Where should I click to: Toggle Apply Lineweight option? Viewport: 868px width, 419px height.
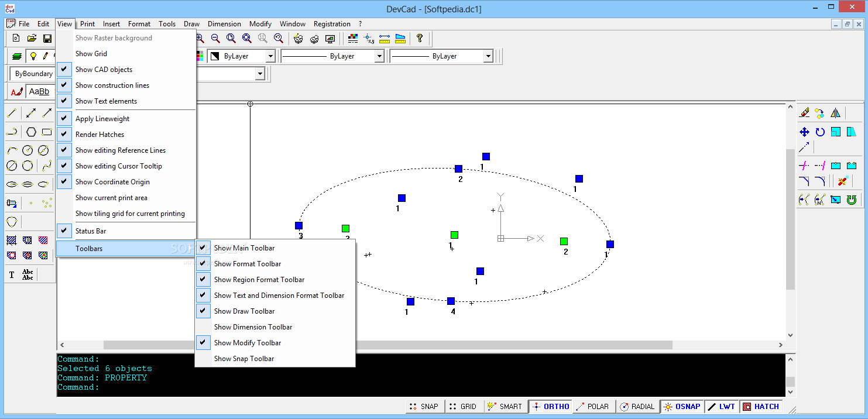click(x=126, y=119)
